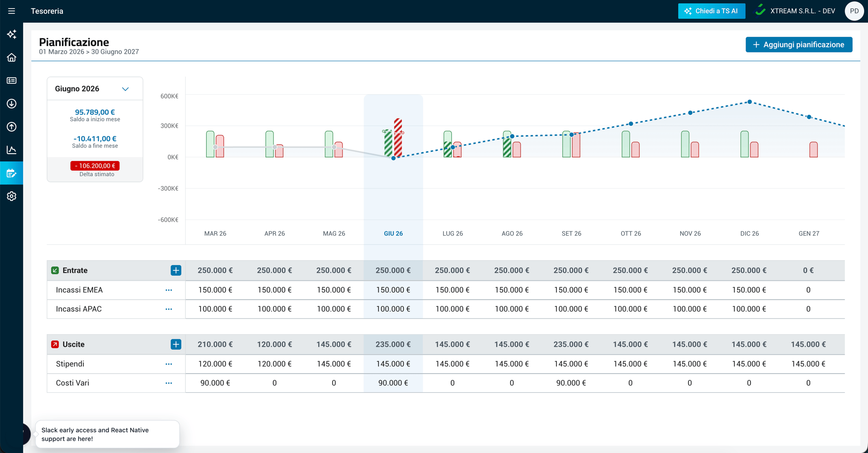Click Aggiungi pianificazione button
868x453 pixels.
799,45
